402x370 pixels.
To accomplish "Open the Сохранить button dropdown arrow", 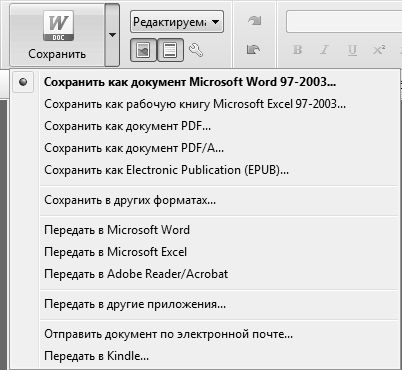I will (112, 35).
